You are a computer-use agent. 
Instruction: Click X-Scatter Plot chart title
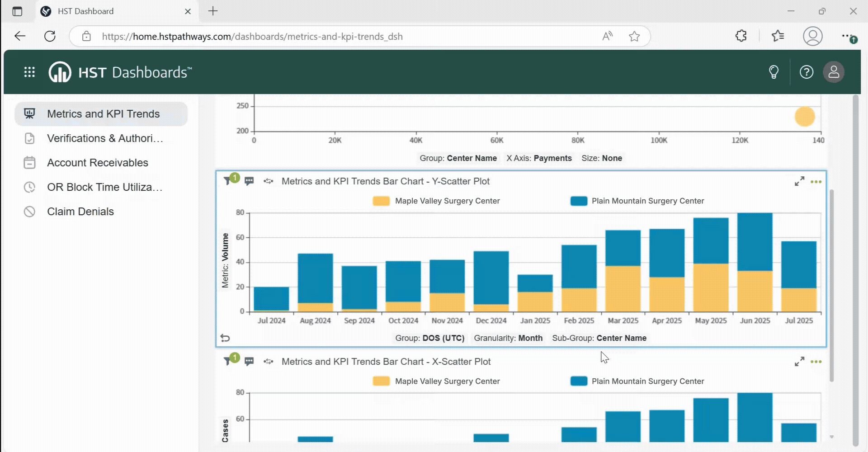(x=386, y=362)
